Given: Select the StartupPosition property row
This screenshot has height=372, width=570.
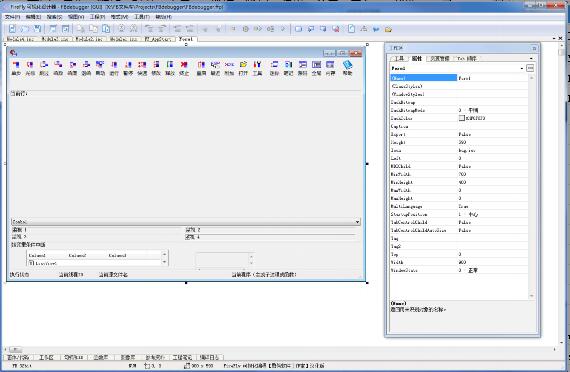Looking at the screenshot, I should 459,214.
